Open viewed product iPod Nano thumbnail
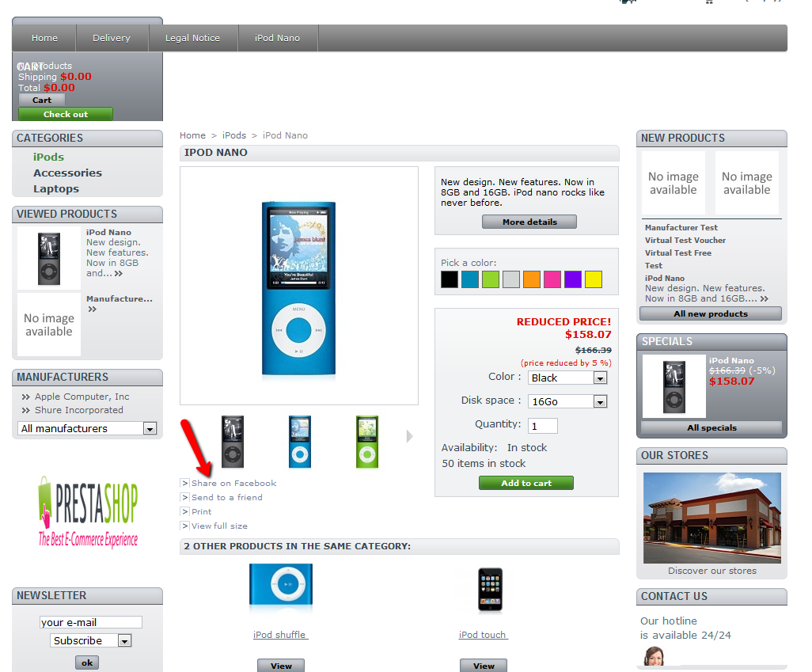This screenshot has width=812, height=672. click(x=49, y=258)
